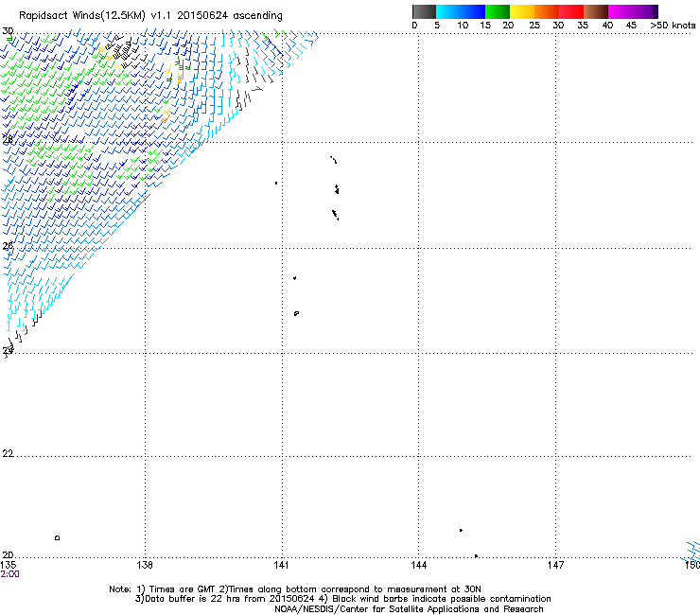Click the yellow 20-25 knots color swatch

(522, 11)
